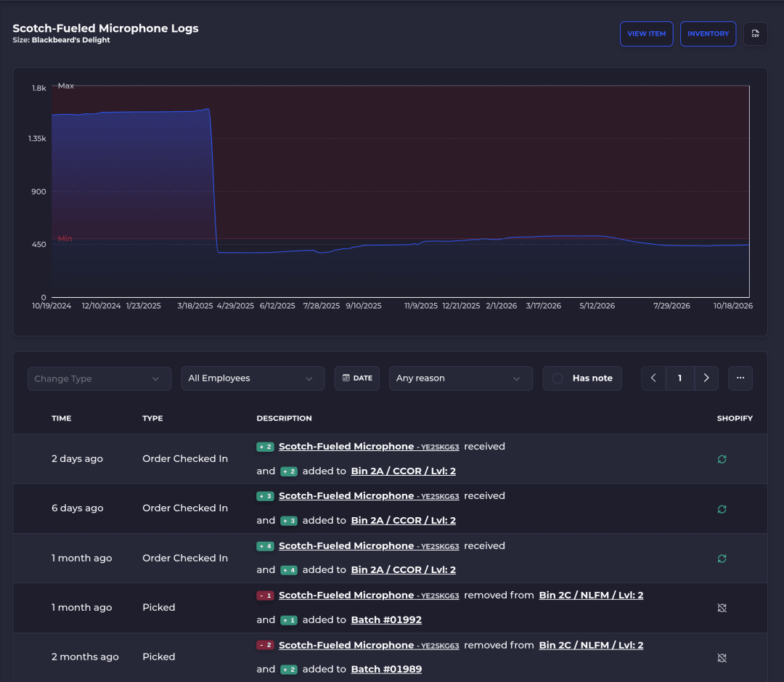Click the Min threshold label on chart
This screenshot has width=784, height=682.
[x=65, y=239]
